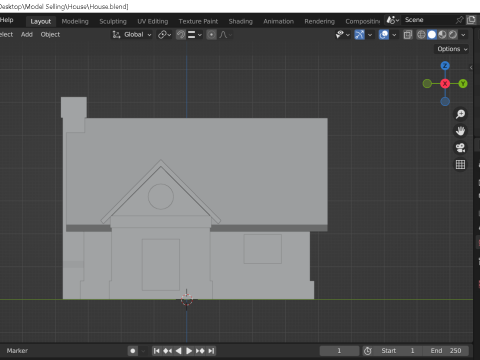
Task: Toggle snapping magnet icon
Action: [x=181, y=35]
